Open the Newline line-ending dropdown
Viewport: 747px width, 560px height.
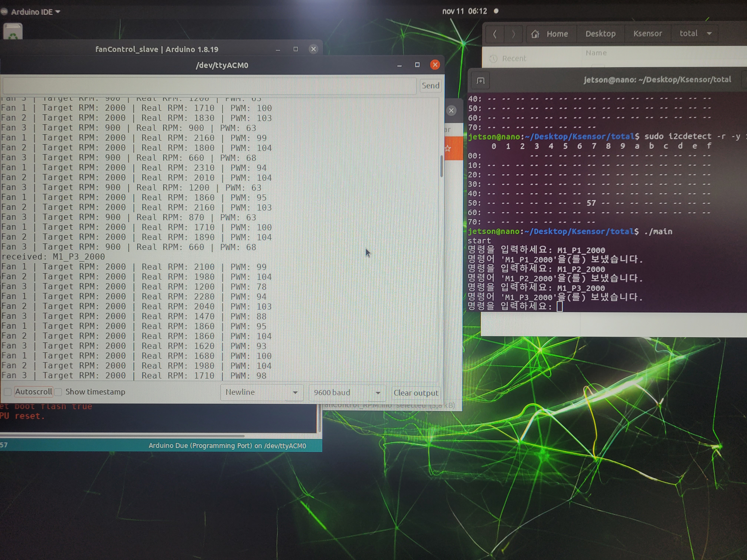point(261,392)
